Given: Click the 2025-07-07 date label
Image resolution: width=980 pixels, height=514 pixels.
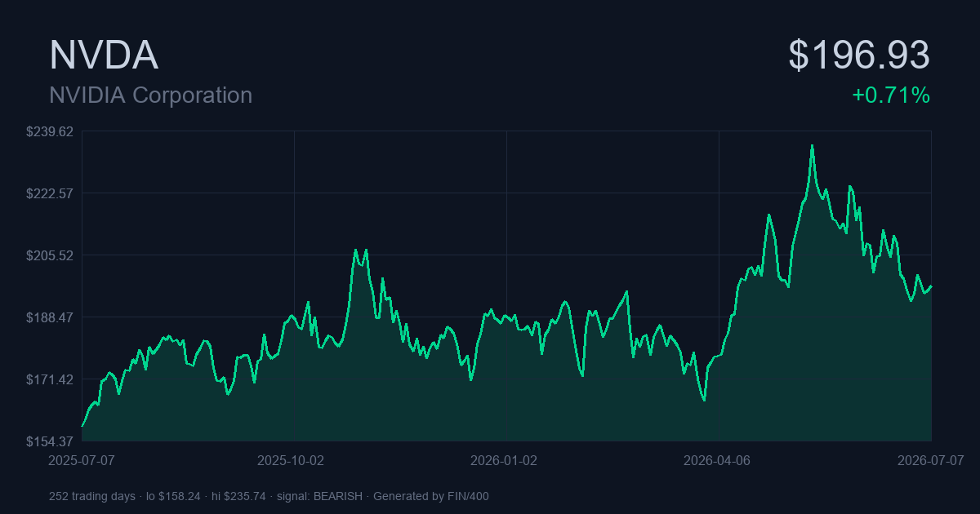Looking at the screenshot, I should 82,460.
